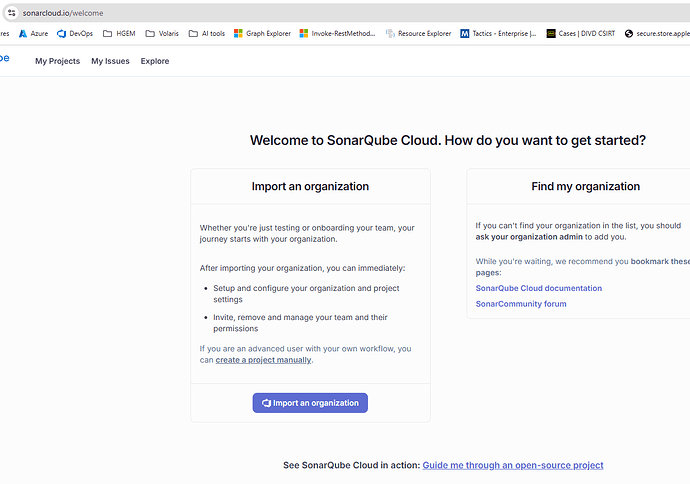Open SonarQube Cloud documentation link
Viewport: 690px width, 484px height.
tap(539, 288)
